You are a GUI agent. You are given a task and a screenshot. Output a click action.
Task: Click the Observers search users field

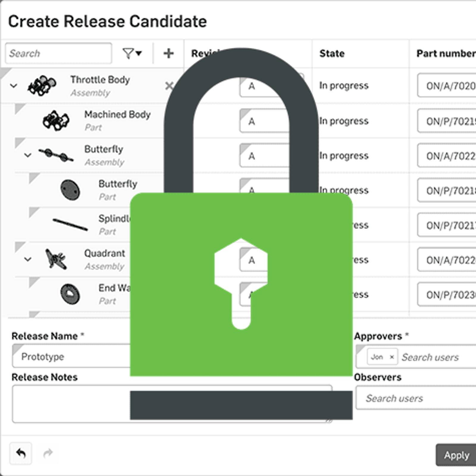click(x=416, y=398)
